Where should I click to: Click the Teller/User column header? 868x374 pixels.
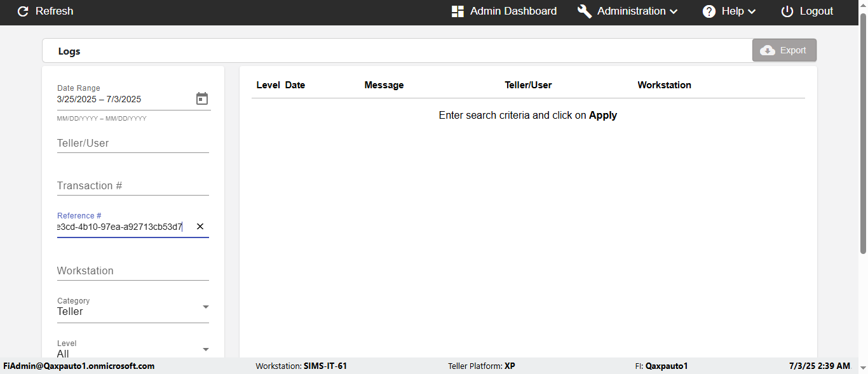coord(528,85)
